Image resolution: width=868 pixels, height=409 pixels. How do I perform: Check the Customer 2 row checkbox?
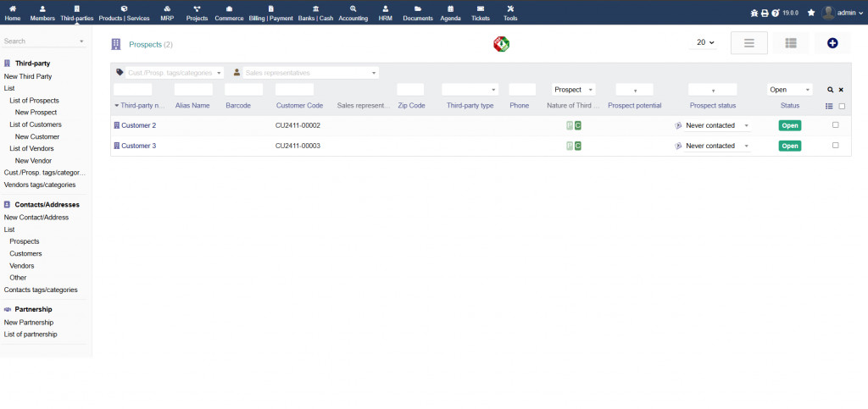(836, 125)
